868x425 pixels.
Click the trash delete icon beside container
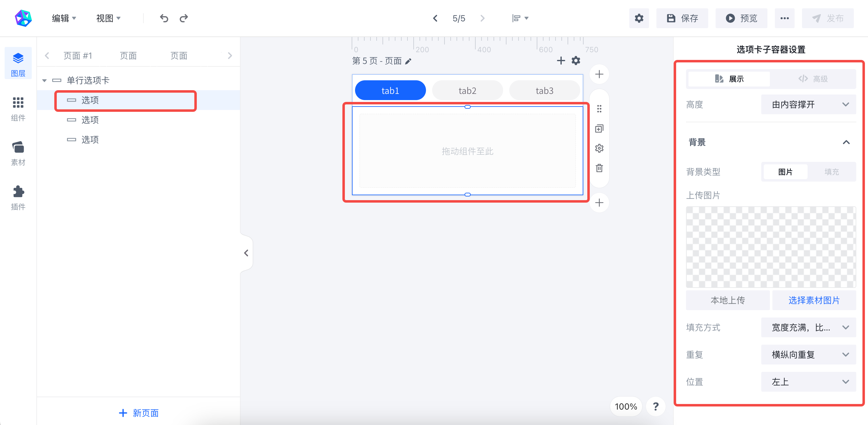point(599,168)
